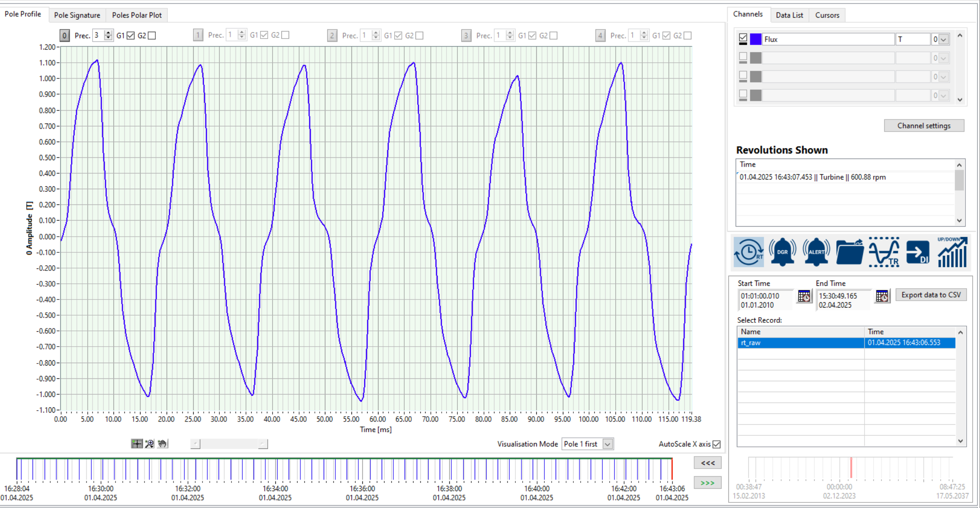Click the Channel settings button

coord(924,126)
